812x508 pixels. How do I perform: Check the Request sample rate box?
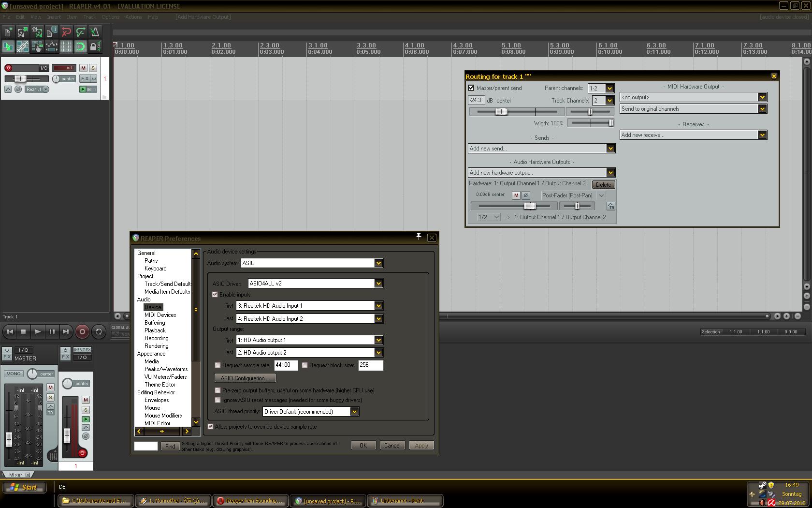217,365
